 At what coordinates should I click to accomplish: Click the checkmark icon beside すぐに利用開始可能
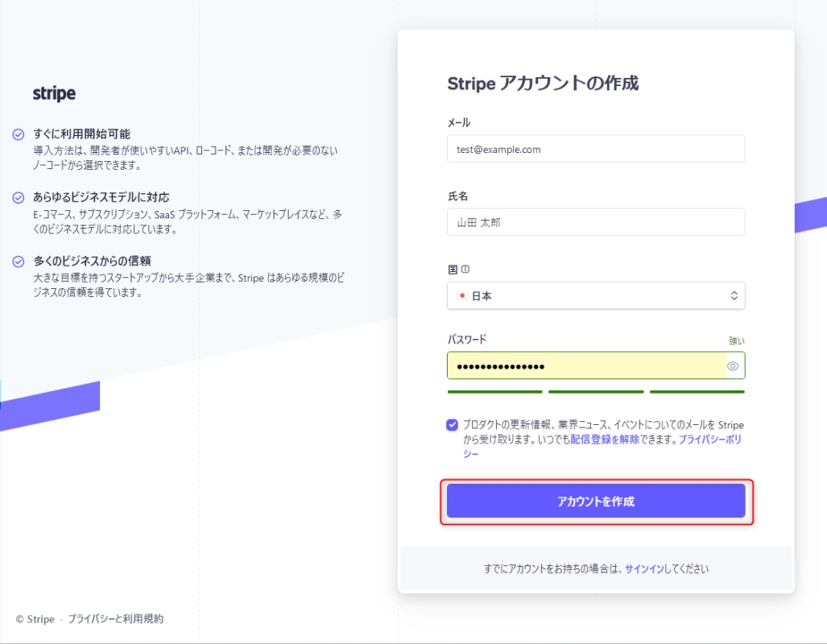[x=19, y=134]
